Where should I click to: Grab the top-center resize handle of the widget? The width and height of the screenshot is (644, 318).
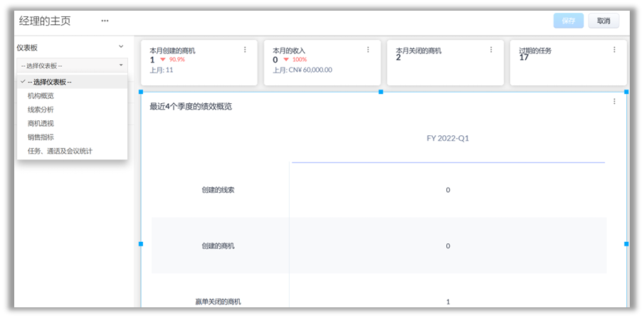tap(381, 92)
